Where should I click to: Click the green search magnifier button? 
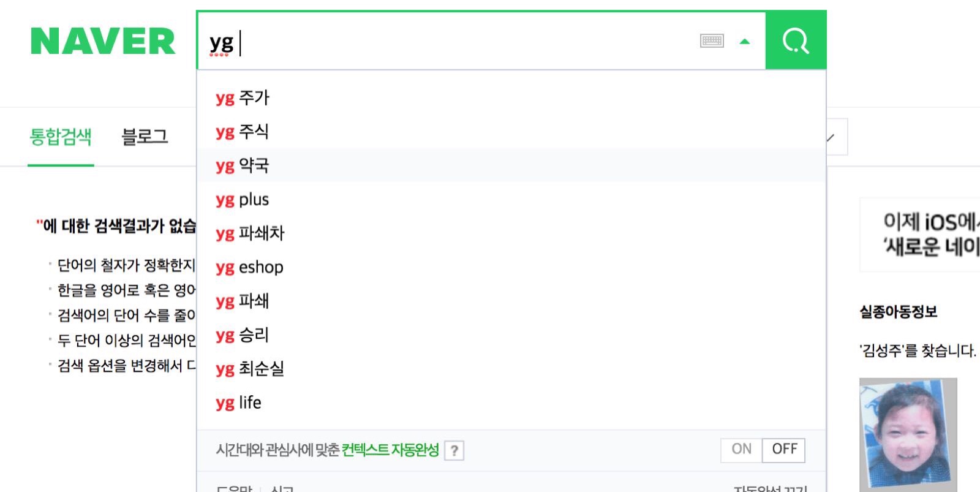click(x=796, y=41)
